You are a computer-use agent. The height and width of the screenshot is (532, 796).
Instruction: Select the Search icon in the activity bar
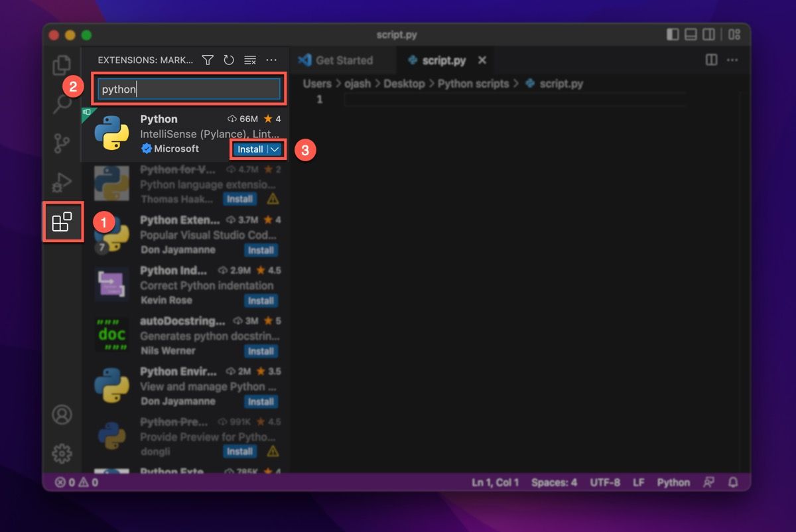pos(62,104)
